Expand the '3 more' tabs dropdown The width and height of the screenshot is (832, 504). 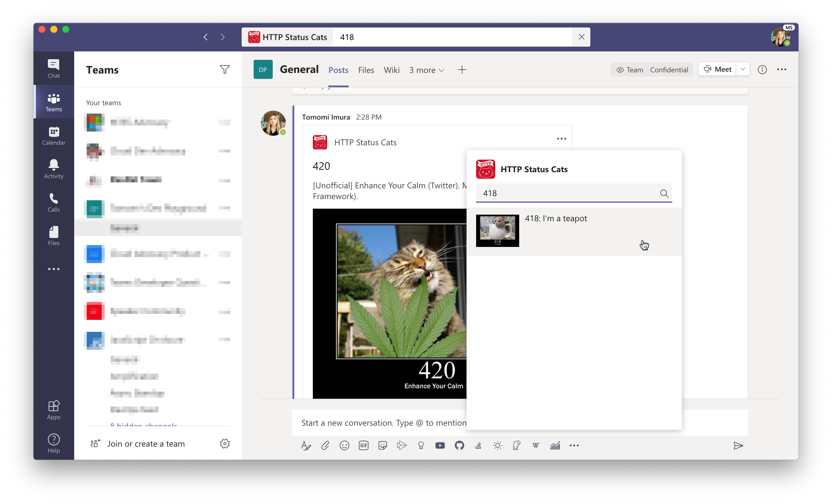pos(427,70)
